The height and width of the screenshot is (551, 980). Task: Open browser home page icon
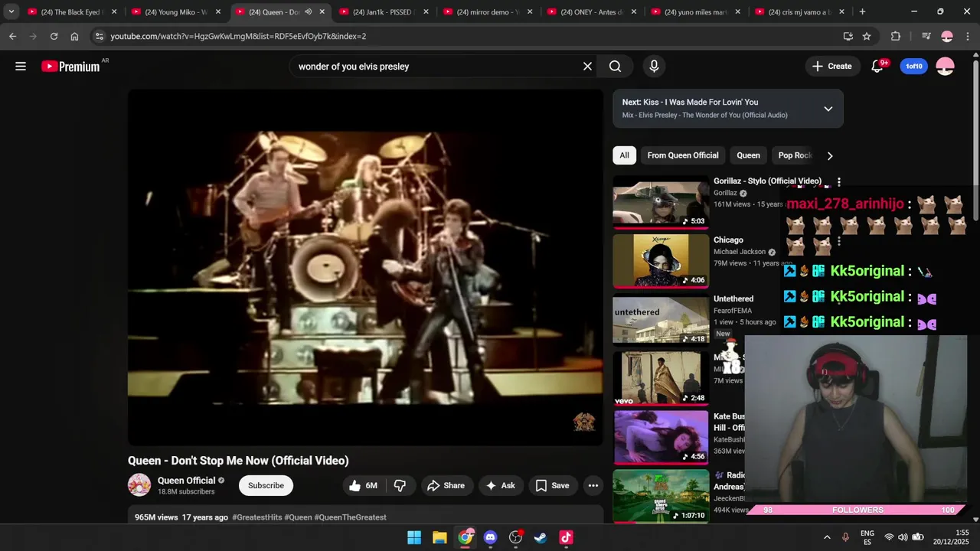[74, 36]
